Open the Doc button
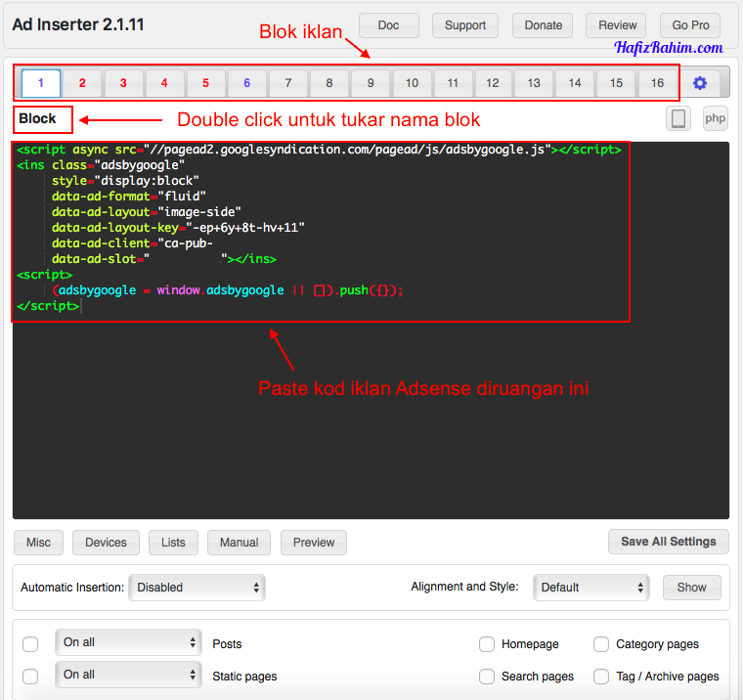Viewport: 743px width, 700px height. tap(388, 25)
